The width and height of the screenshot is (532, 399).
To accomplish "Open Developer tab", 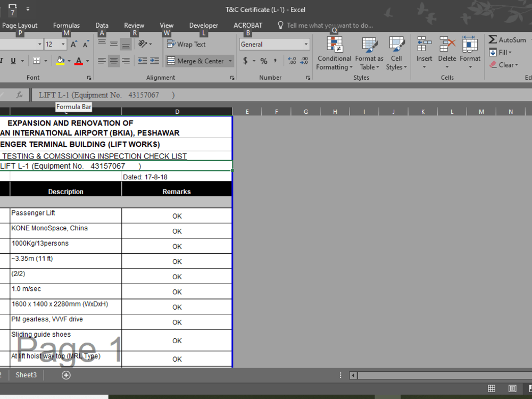I will [204, 26].
